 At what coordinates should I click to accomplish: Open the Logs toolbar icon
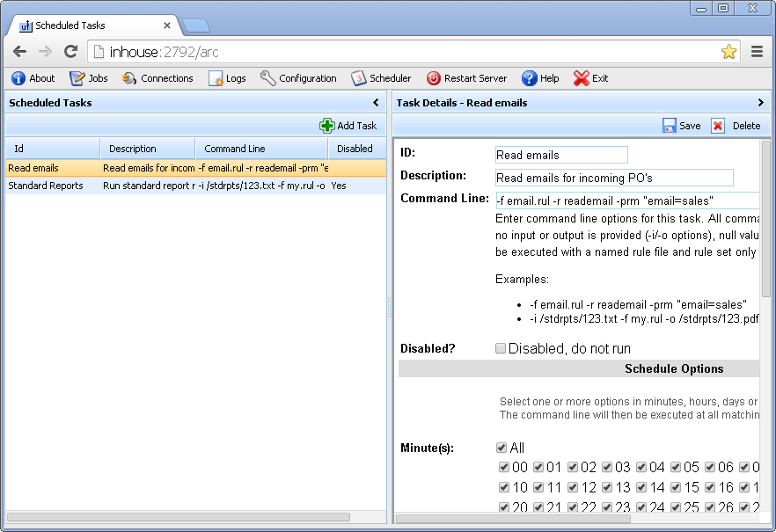click(216, 78)
